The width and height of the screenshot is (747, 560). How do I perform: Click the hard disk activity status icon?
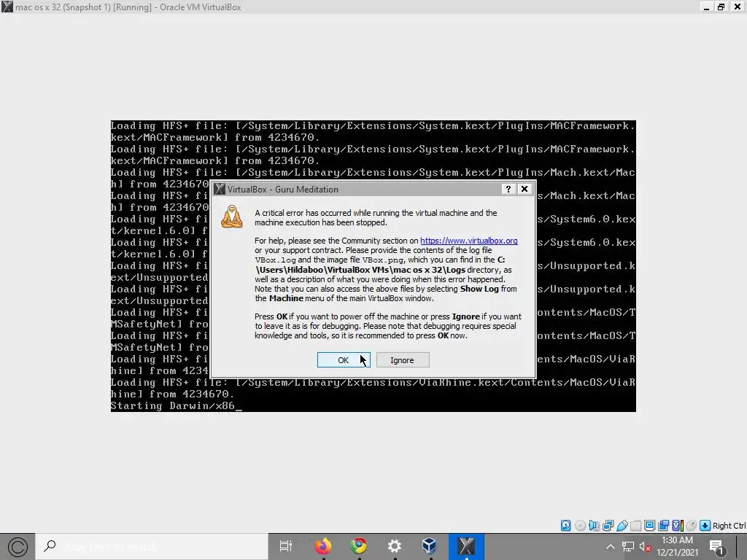tap(565, 525)
